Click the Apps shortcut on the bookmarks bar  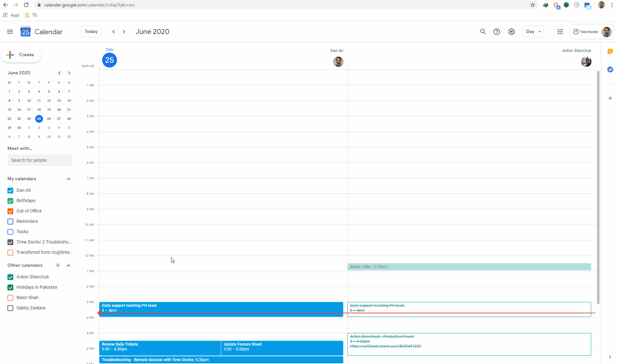point(11,15)
